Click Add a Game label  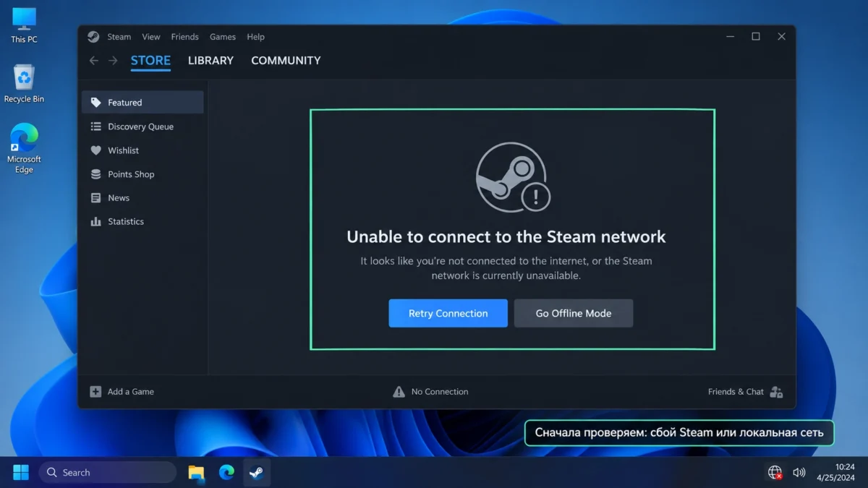(x=131, y=392)
